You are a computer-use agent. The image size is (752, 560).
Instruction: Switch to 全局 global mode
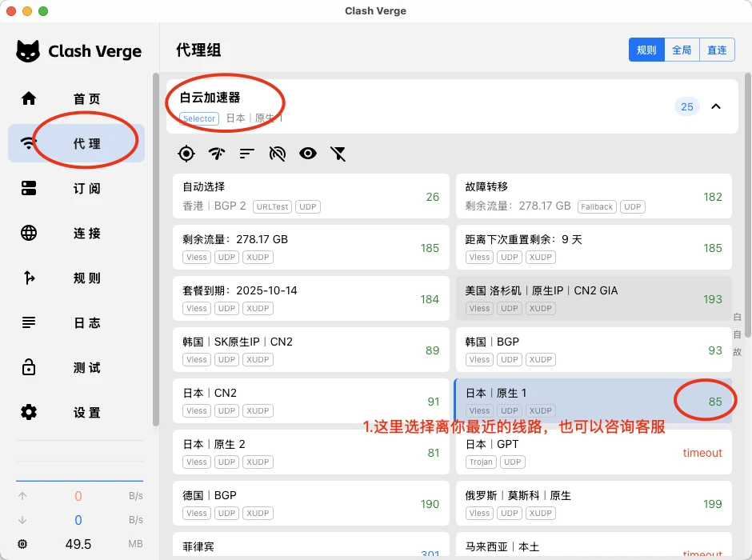[x=682, y=50]
